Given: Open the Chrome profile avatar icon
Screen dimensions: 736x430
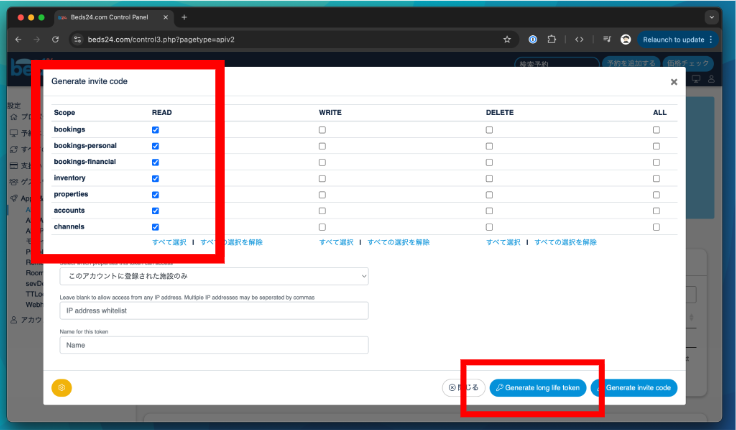Looking at the screenshot, I should pyautogui.click(x=626, y=40).
